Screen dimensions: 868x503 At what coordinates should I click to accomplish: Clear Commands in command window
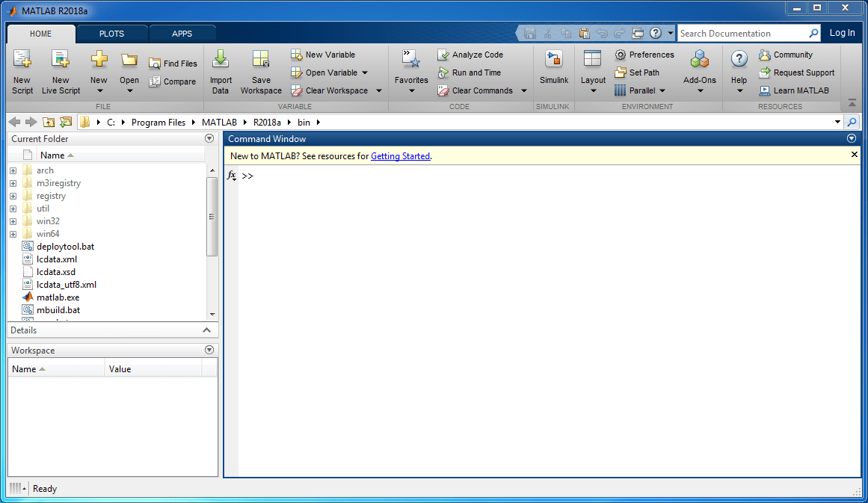pyautogui.click(x=475, y=90)
